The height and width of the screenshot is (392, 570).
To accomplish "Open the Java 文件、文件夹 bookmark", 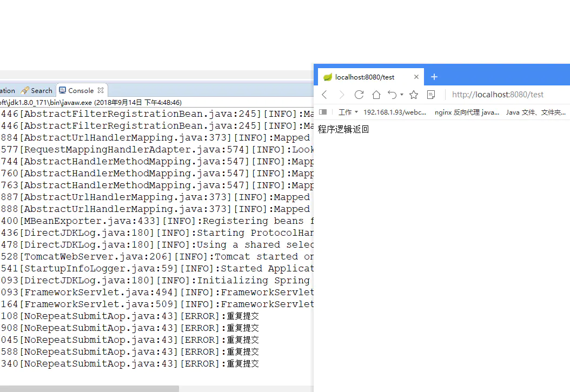I will pos(536,112).
